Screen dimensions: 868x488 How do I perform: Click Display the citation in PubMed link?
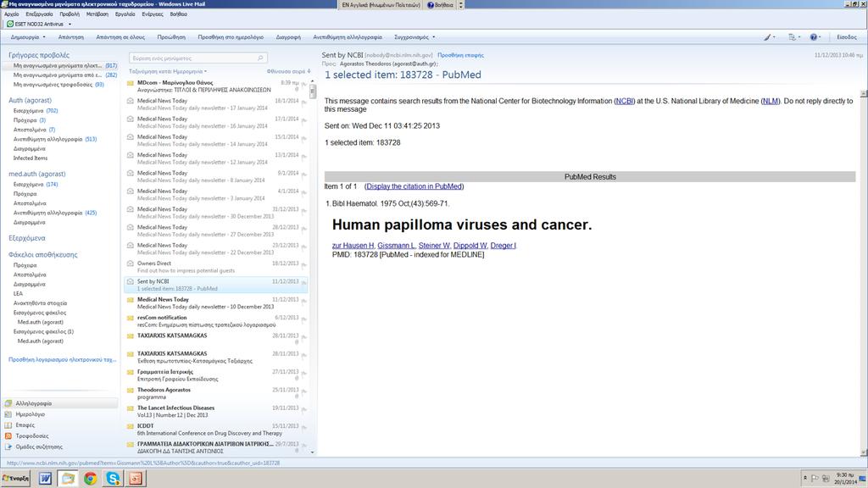(414, 186)
